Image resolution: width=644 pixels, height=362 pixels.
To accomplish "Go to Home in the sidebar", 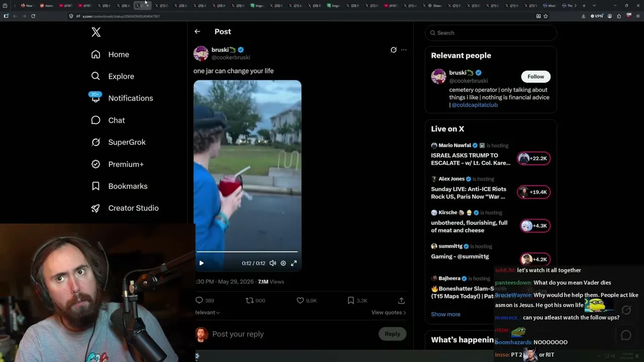I will [x=110, y=54].
